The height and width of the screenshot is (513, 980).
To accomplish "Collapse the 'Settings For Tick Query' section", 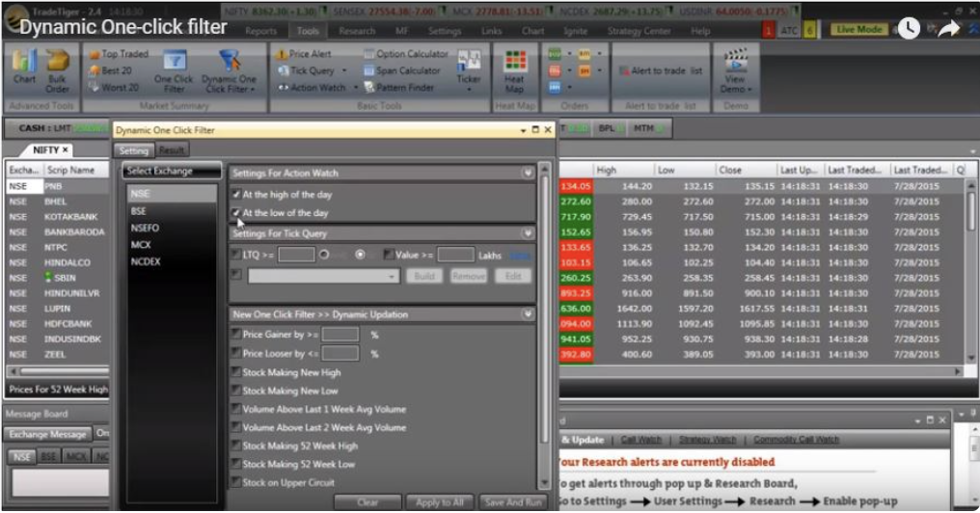I will tap(528, 233).
